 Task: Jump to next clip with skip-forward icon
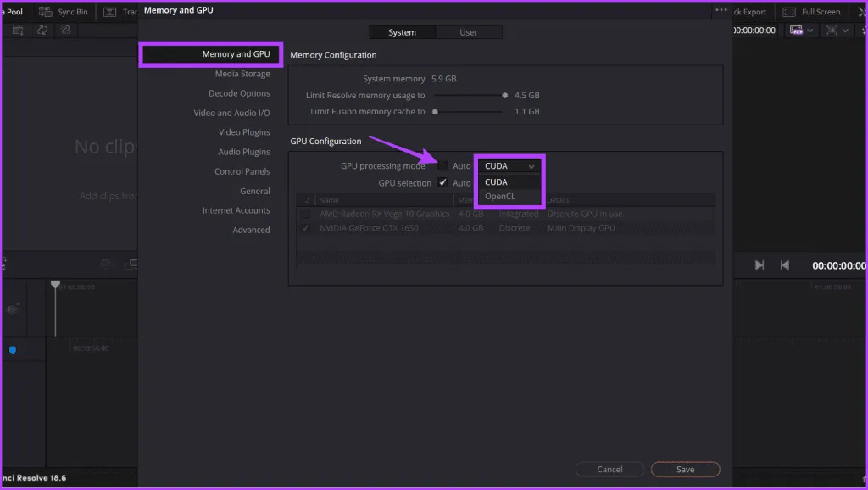759,265
